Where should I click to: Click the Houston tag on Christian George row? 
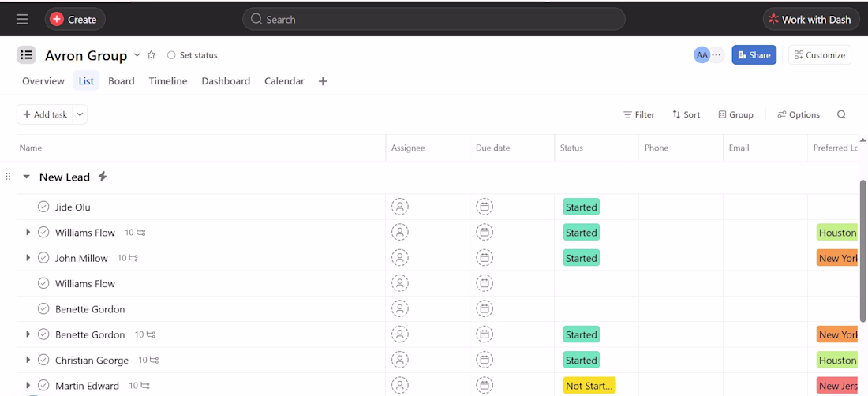837,360
